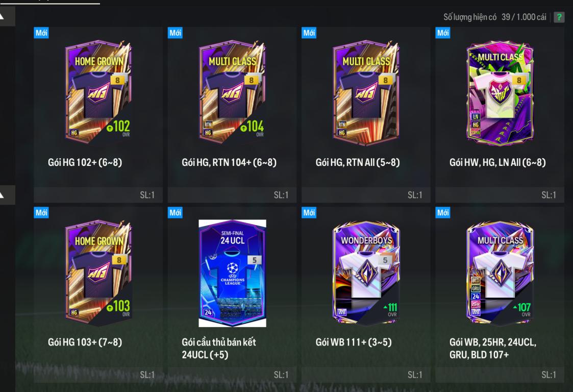This screenshot has width=573, height=392.
Task: Open the Gói HG 102+ (6~8) pack card
Action: [x=98, y=115]
